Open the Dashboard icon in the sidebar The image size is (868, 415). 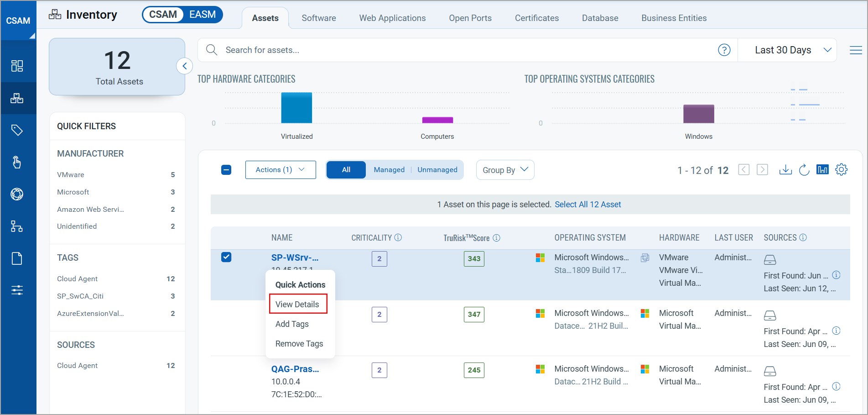click(17, 66)
